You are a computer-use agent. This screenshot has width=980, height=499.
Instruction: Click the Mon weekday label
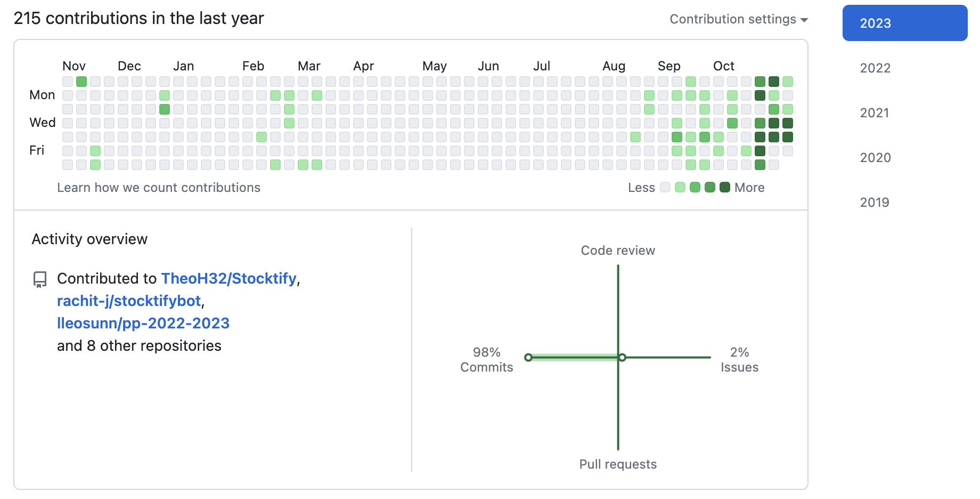(x=42, y=95)
